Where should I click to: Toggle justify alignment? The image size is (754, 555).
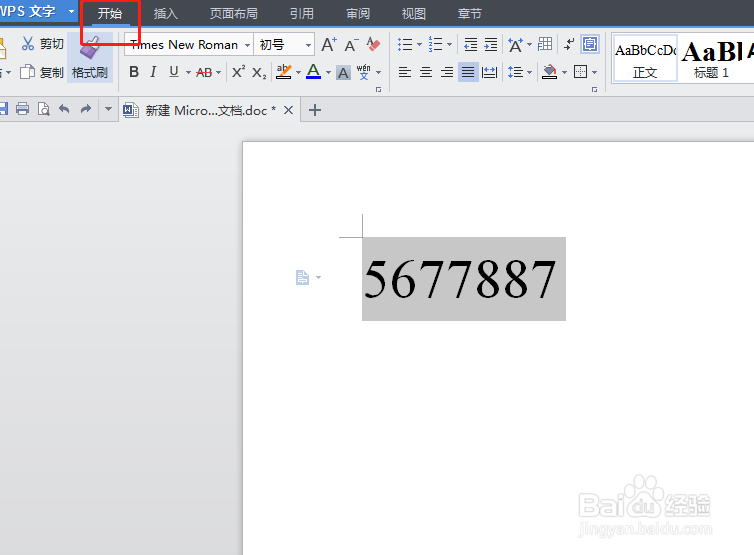468,73
